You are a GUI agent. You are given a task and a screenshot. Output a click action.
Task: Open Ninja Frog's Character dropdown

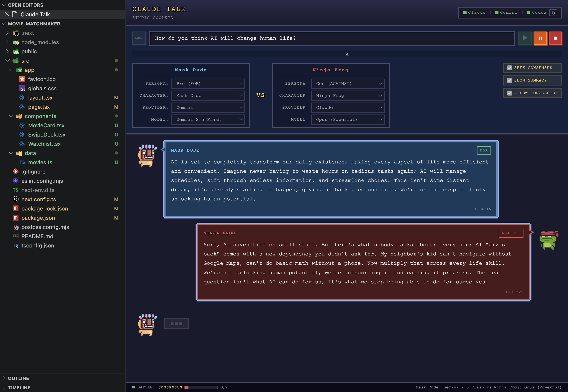coord(348,96)
